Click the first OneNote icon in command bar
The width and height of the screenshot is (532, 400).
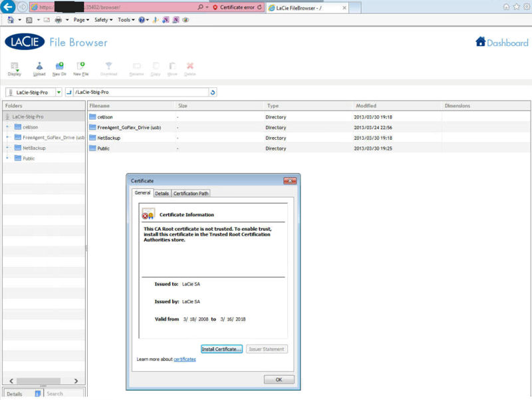pyautogui.click(x=166, y=20)
